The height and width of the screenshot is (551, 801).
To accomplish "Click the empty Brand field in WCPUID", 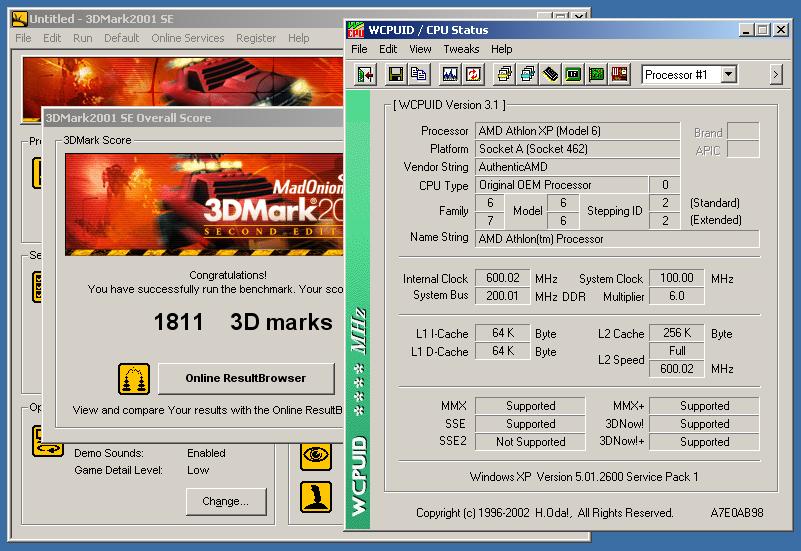I will tap(743, 131).
